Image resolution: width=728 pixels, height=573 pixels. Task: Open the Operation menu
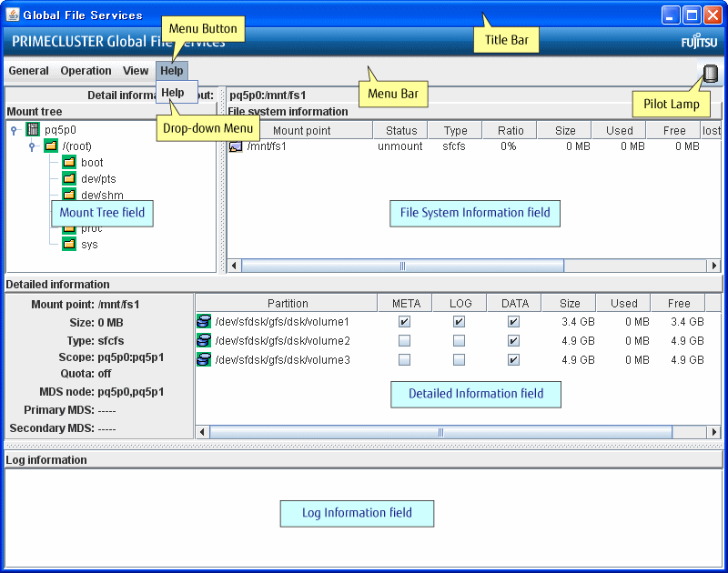[86, 71]
